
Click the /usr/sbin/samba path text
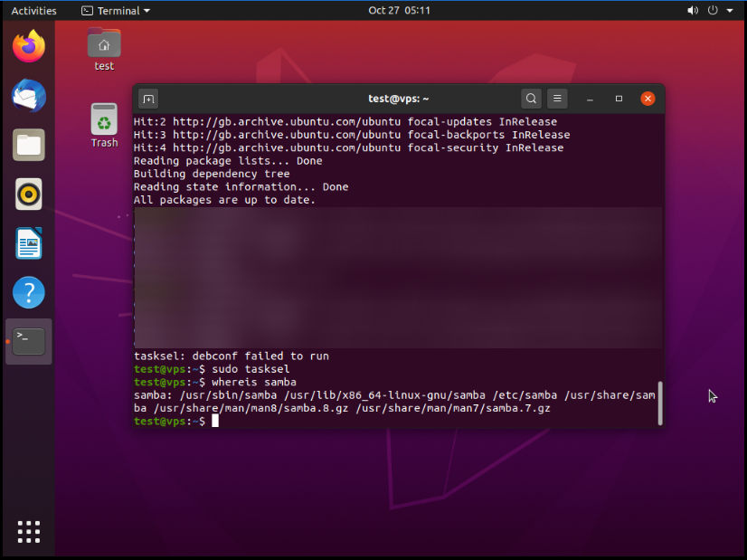point(228,395)
